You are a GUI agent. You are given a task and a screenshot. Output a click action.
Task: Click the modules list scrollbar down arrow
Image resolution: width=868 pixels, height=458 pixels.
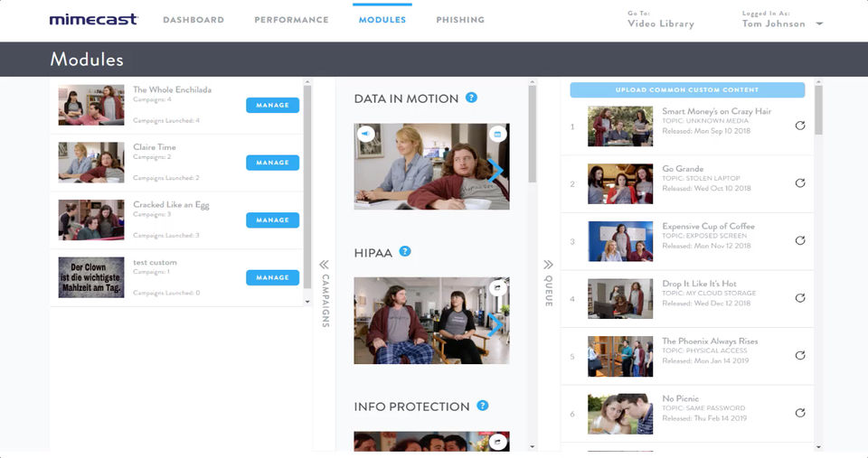[532, 446]
